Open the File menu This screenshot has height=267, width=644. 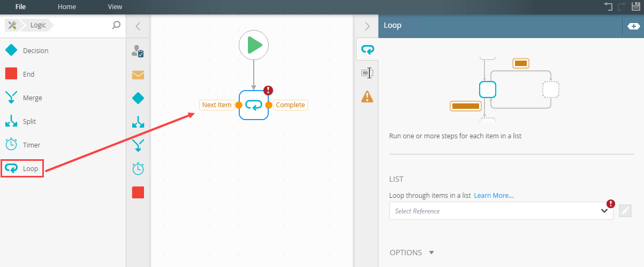tap(21, 7)
